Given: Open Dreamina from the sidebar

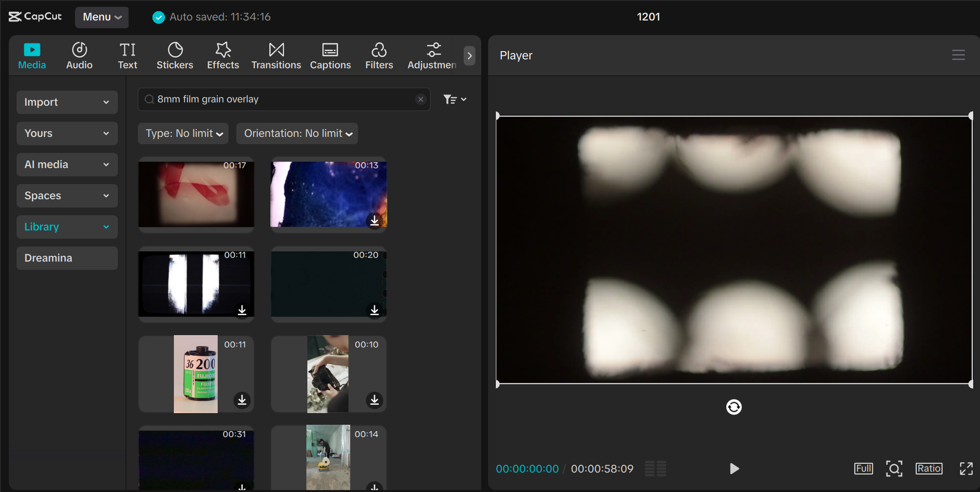Looking at the screenshot, I should point(67,258).
